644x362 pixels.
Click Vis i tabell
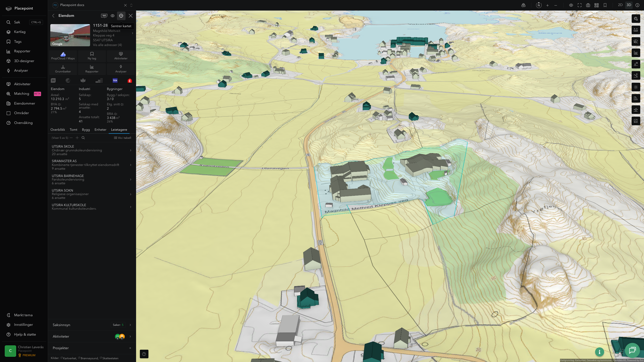tap(123, 138)
